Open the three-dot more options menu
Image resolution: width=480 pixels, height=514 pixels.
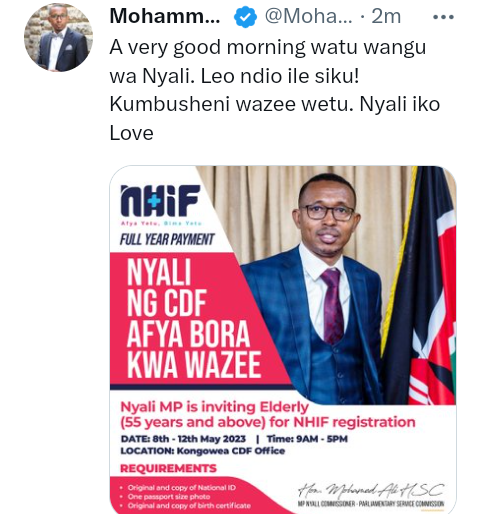tap(443, 17)
